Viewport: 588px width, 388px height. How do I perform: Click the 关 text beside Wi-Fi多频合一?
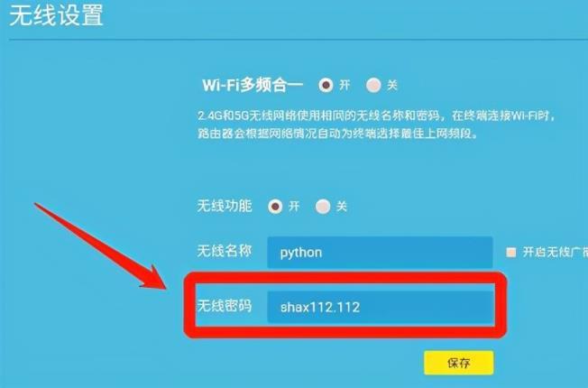[x=392, y=85]
